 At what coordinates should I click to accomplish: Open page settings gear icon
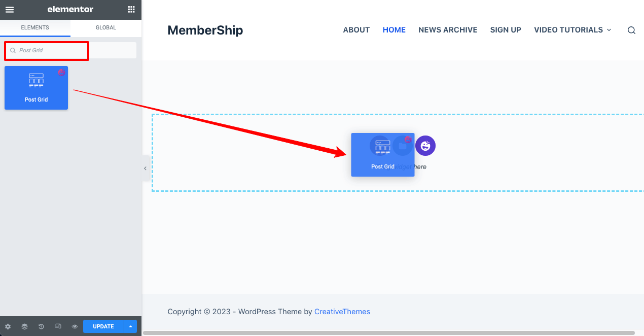8,327
